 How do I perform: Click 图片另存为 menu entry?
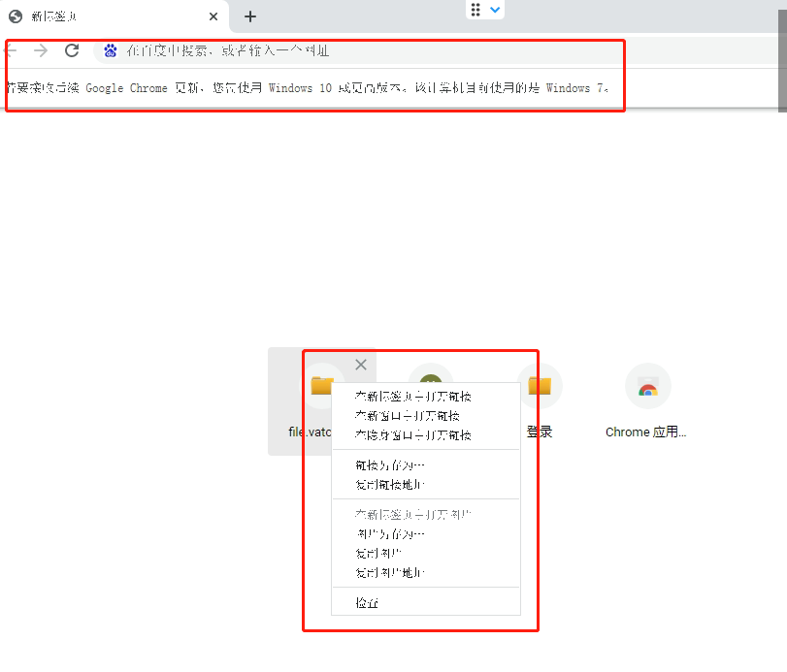386,533
